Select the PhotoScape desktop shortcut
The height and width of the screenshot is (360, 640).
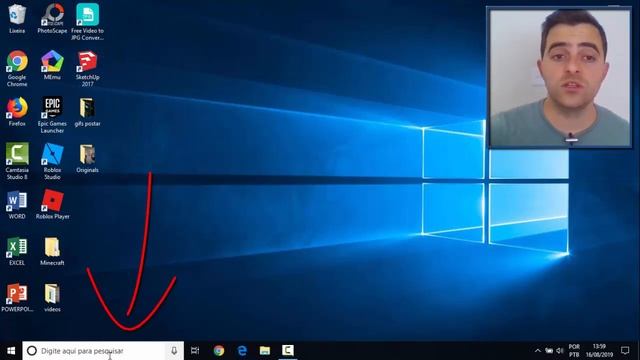tap(52, 18)
